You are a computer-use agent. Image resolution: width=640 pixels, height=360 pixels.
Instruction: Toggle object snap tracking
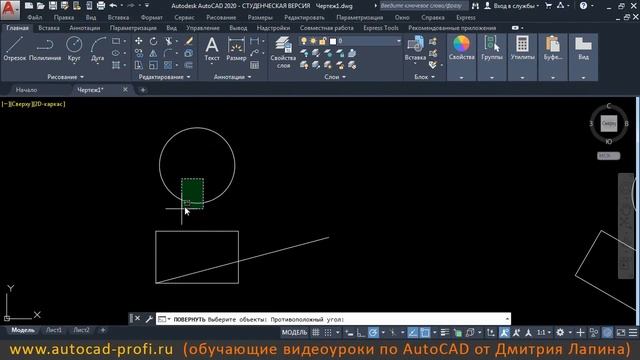coord(413,333)
